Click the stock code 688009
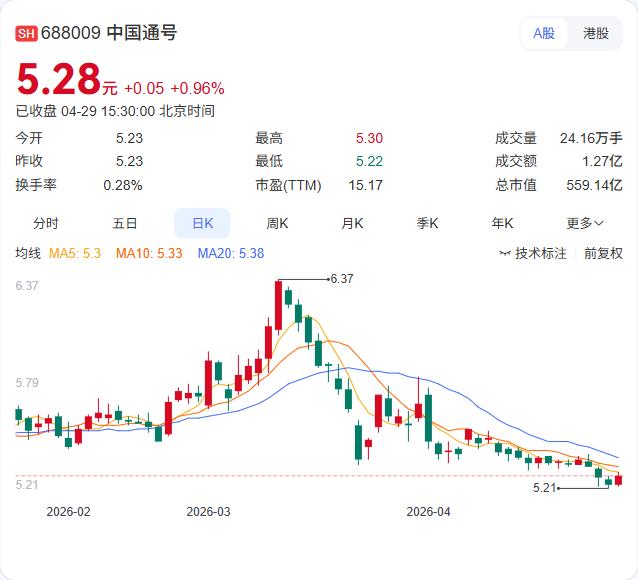 [x=71, y=33]
